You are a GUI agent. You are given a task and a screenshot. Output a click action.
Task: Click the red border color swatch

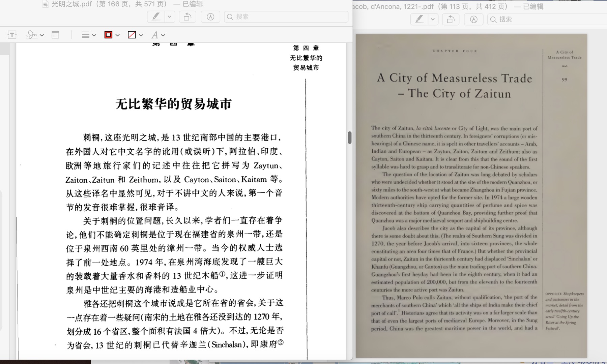click(108, 35)
